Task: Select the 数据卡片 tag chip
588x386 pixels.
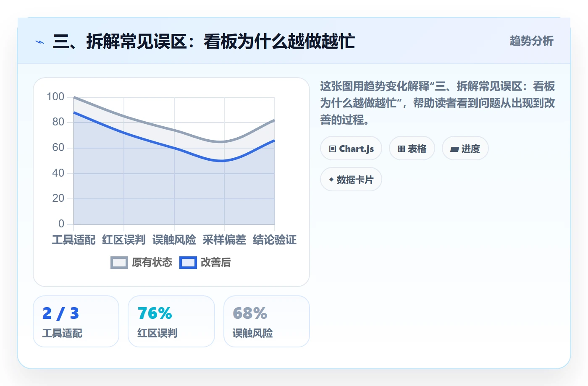Action: coord(351,180)
